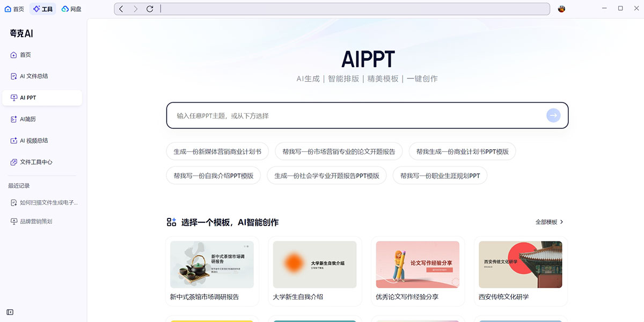Open 首页 in the sidebar menu
Viewport: 644px width, 322px height.
tap(42, 55)
